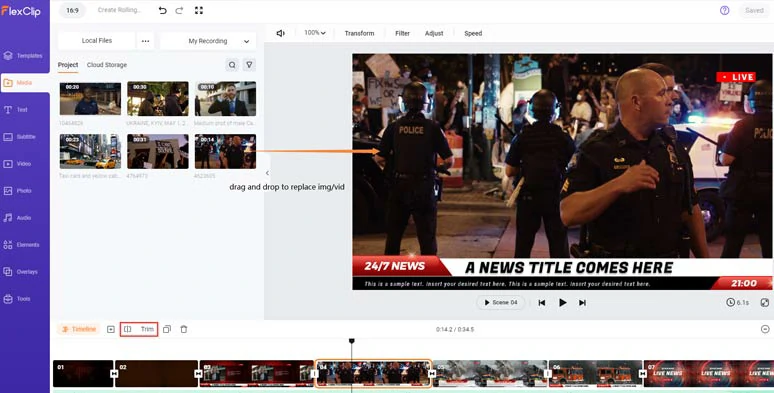Viewport: 774px width, 393px height.
Task: Click the redo arrow icon
Action: 179,10
